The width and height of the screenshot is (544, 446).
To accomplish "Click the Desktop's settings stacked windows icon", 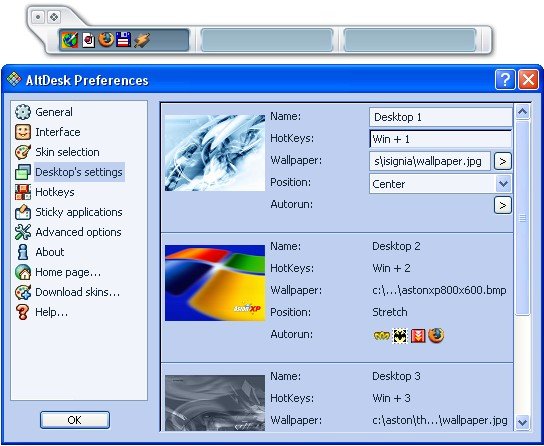I will pos(23,172).
